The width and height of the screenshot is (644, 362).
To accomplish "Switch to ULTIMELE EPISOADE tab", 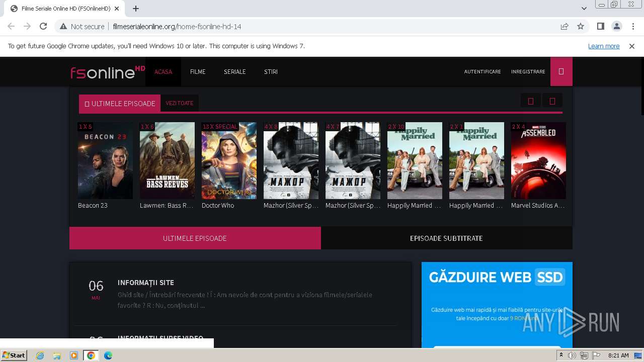I will 195,238.
